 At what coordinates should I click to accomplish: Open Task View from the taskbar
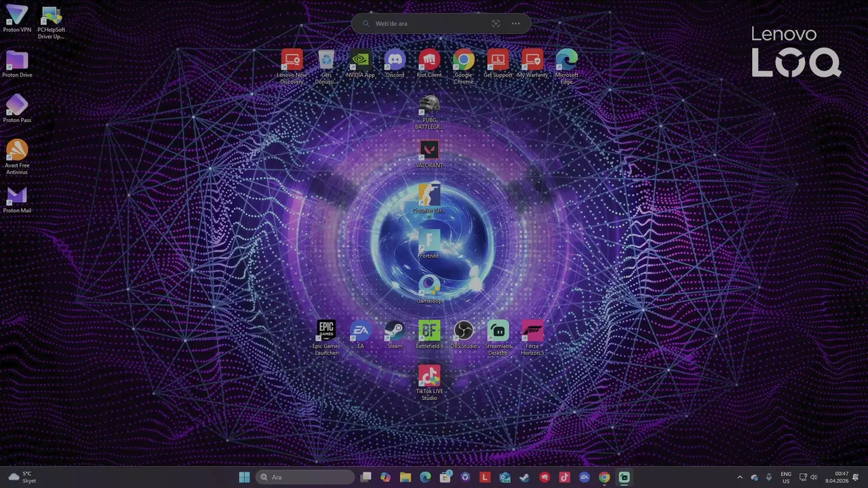pos(366,477)
